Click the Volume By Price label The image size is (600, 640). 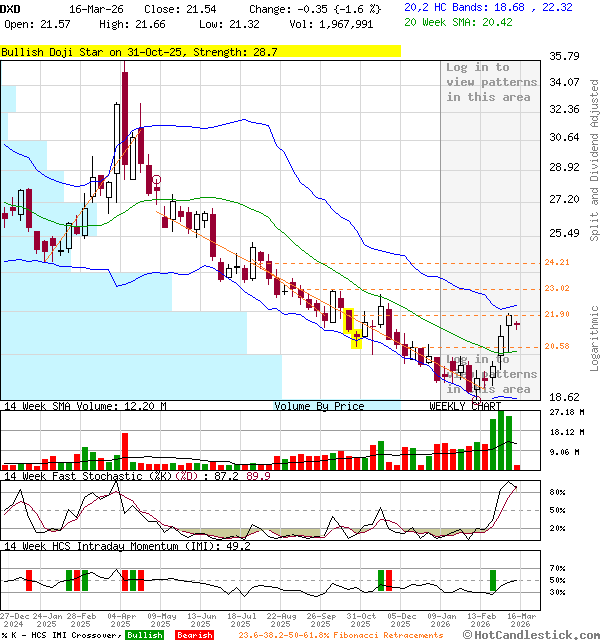(319, 406)
